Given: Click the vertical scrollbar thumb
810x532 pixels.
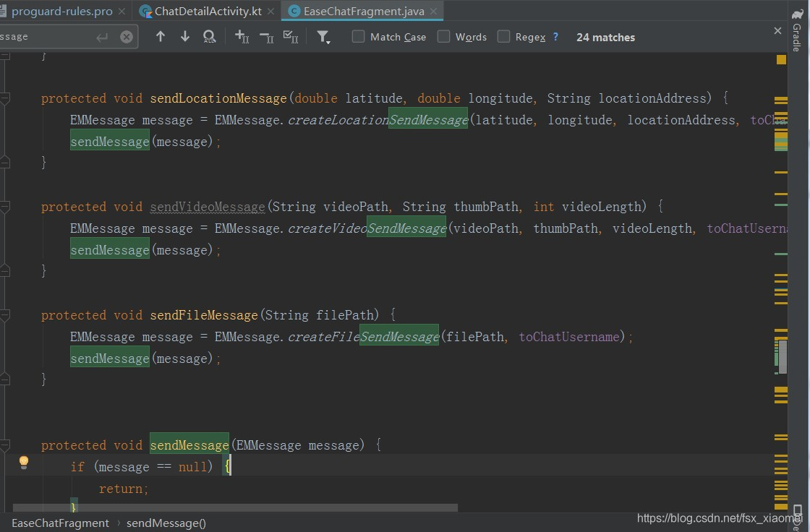Looking at the screenshot, I should click(783, 356).
